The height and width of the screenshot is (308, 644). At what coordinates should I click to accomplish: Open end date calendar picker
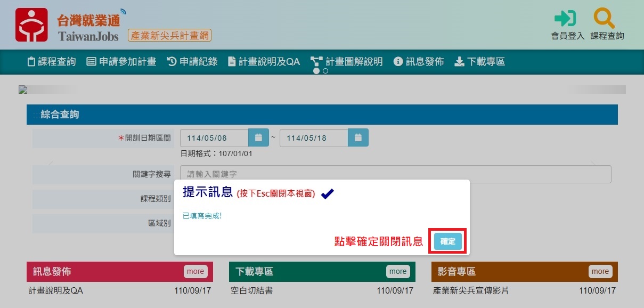(358, 137)
